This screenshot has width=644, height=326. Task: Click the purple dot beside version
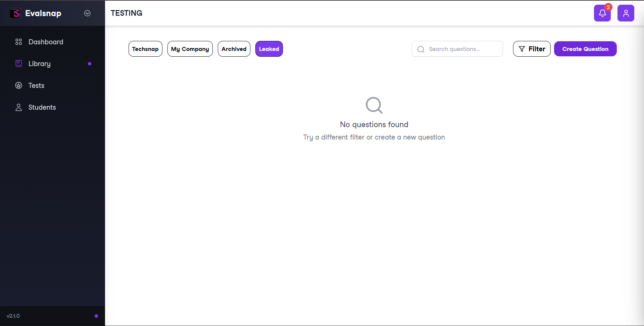[x=96, y=316]
